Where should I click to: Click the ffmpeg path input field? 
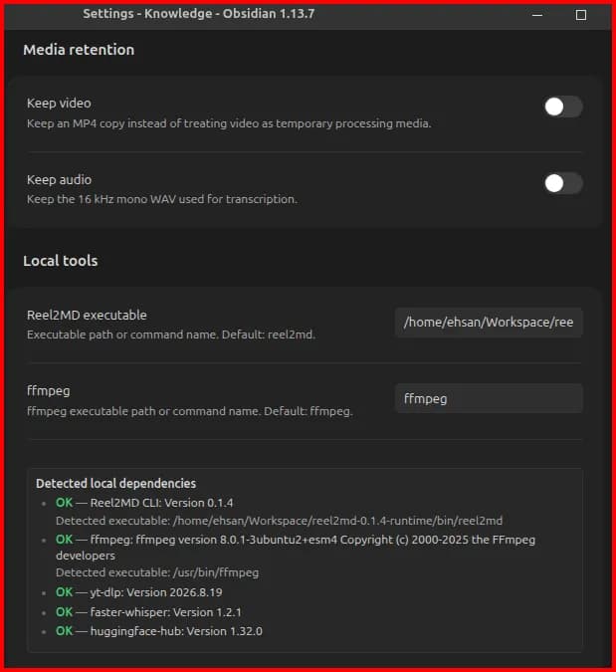[489, 398]
